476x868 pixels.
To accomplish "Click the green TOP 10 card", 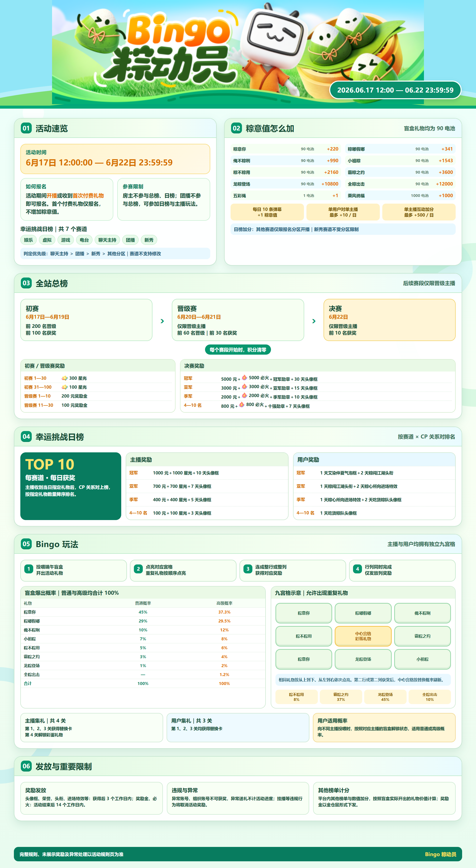I will [x=71, y=486].
